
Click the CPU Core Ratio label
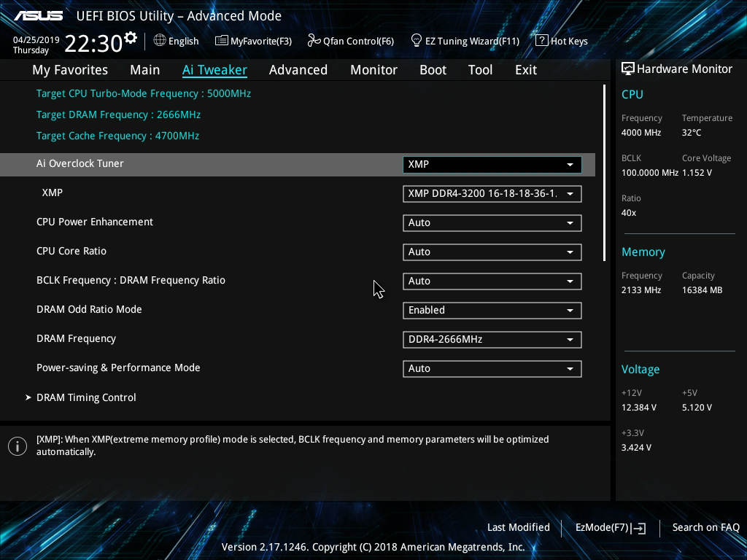(x=71, y=251)
